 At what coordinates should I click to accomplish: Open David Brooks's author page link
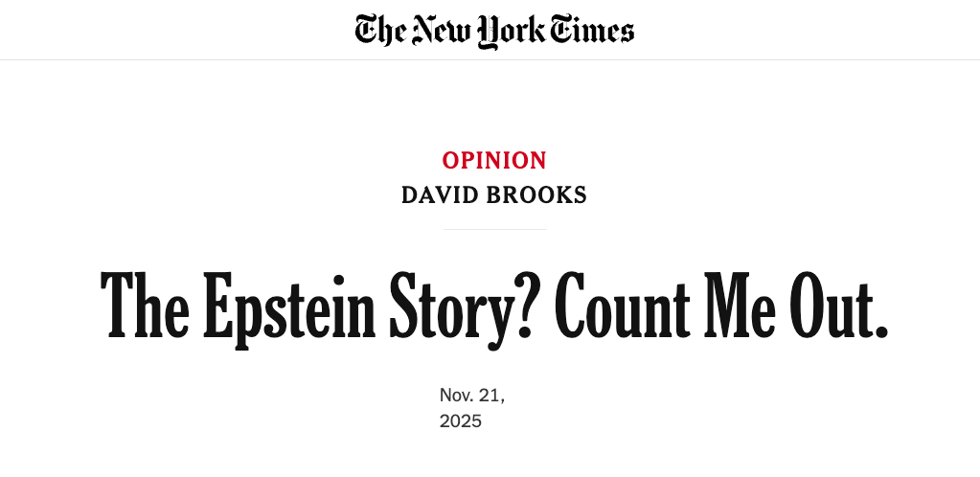(x=494, y=195)
